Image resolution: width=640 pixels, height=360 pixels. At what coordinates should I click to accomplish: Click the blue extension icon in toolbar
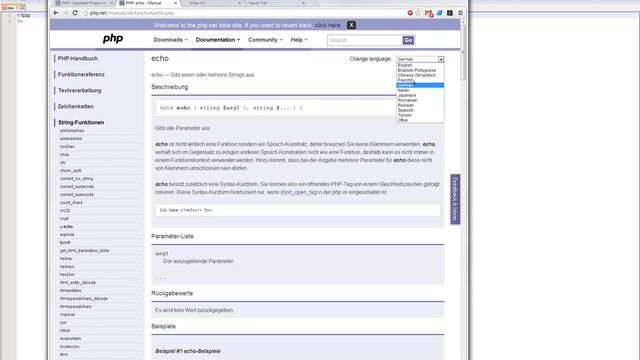point(440,13)
